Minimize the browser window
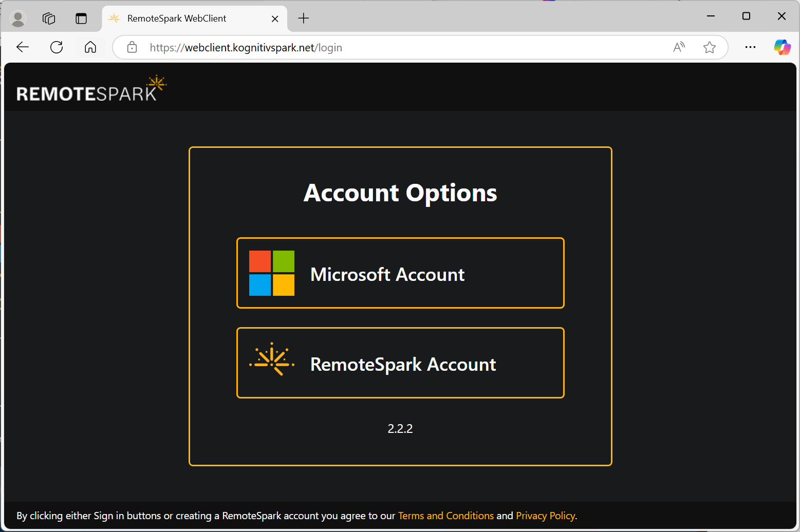800x532 pixels. 711,16
